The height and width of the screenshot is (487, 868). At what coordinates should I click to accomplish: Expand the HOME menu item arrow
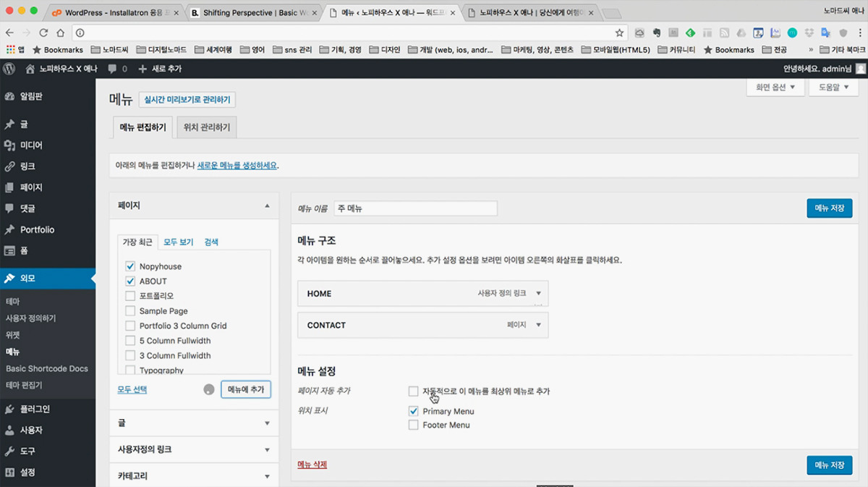tap(538, 294)
